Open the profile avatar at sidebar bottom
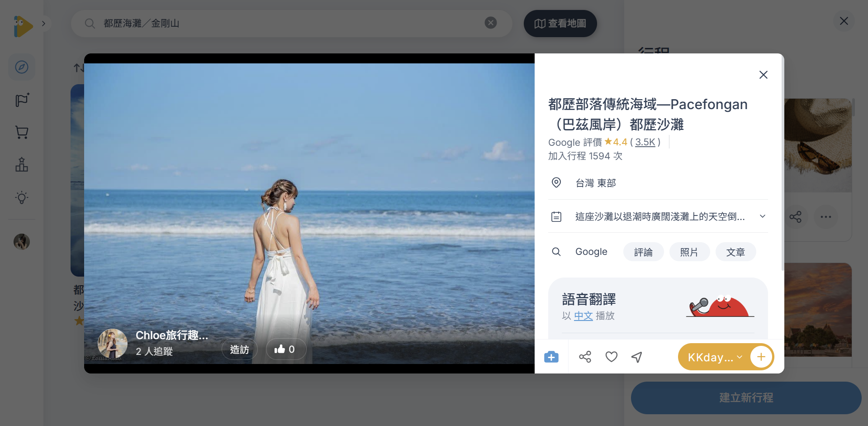This screenshot has height=426, width=868. pyautogui.click(x=21, y=241)
